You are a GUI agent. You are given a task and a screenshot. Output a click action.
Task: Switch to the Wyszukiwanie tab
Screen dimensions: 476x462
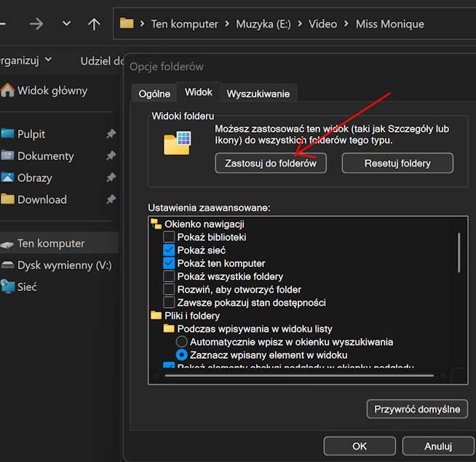point(258,93)
